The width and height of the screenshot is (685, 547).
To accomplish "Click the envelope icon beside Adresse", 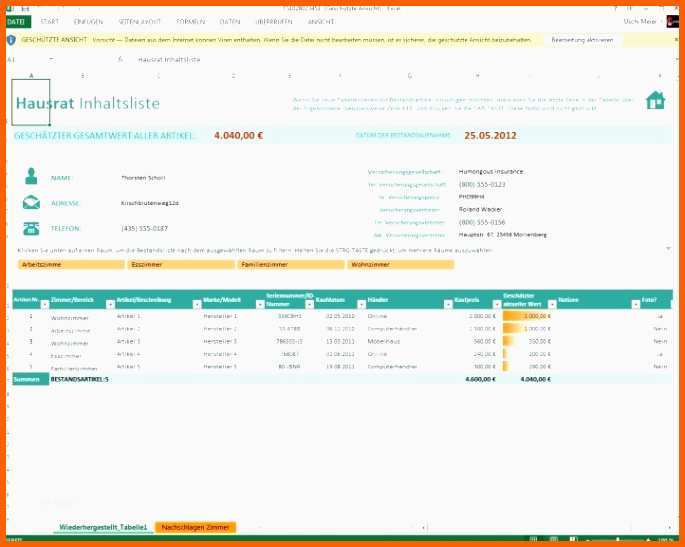I will 33,203.
